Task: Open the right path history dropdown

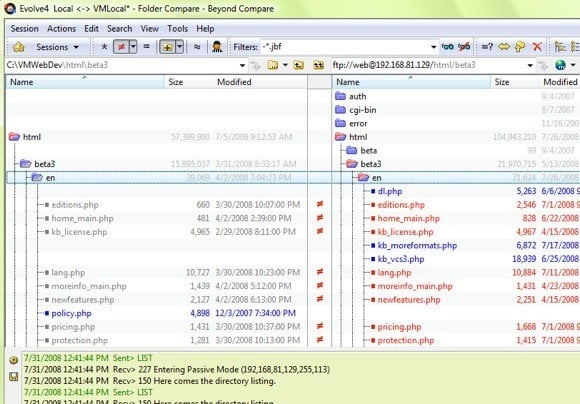Action: (530, 65)
